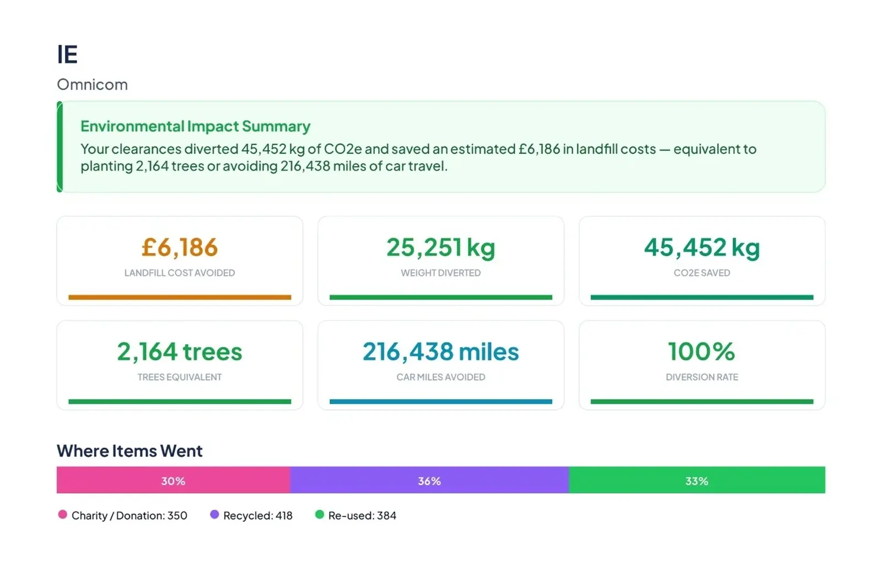Click the purple Recycled legend dot

(214, 515)
